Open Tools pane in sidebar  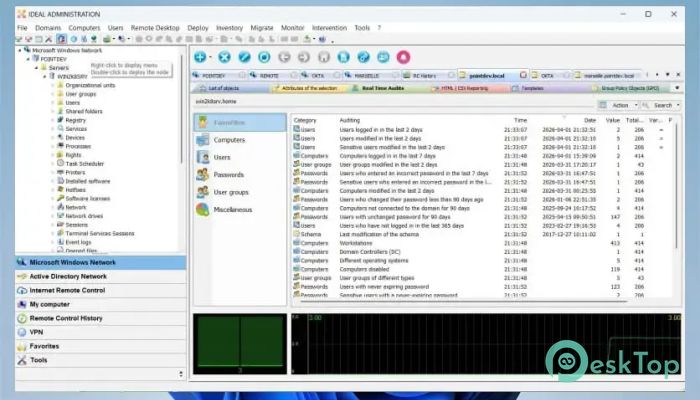(101, 360)
